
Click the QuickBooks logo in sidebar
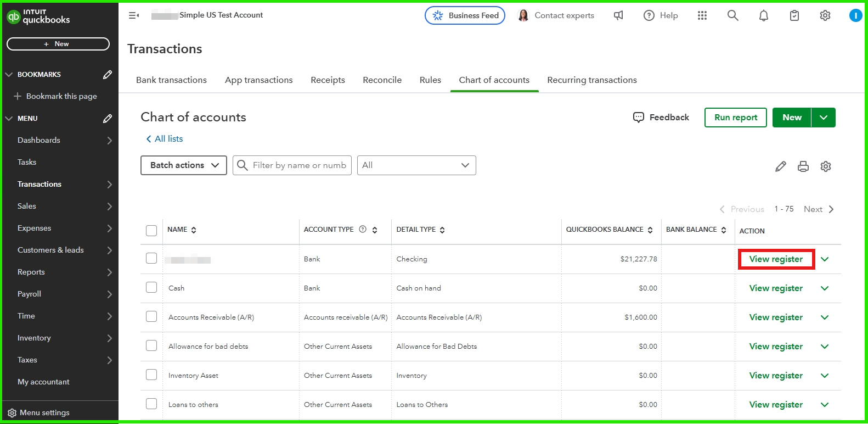click(x=38, y=17)
